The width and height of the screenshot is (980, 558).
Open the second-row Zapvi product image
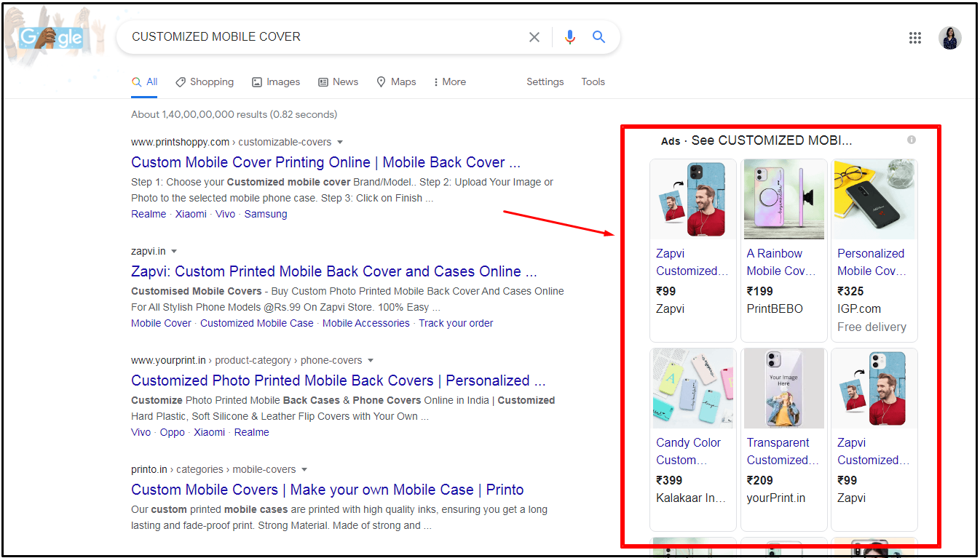(x=874, y=388)
